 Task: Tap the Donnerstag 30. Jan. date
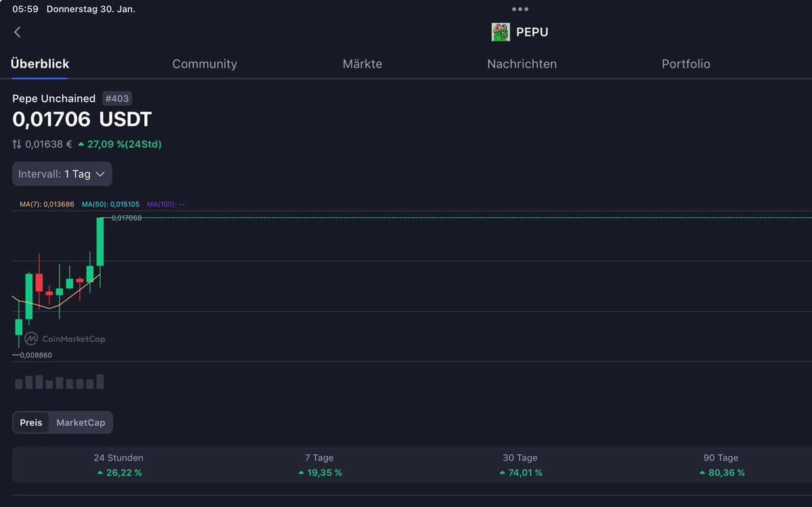click(91, 9)
